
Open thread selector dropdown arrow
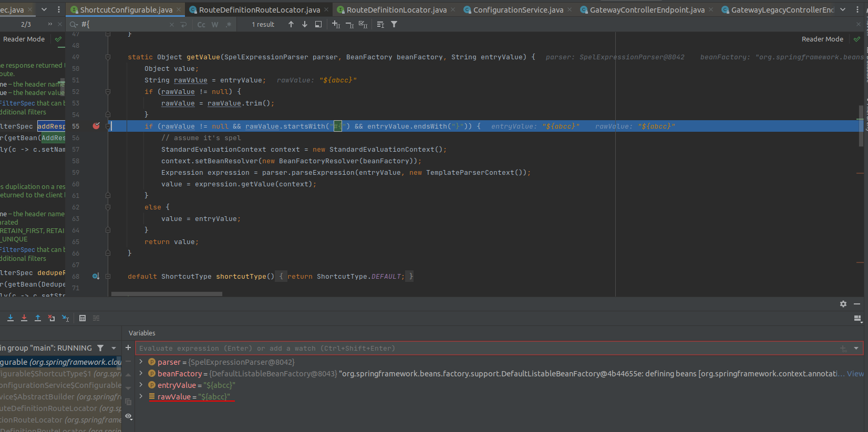click(113, 348)
